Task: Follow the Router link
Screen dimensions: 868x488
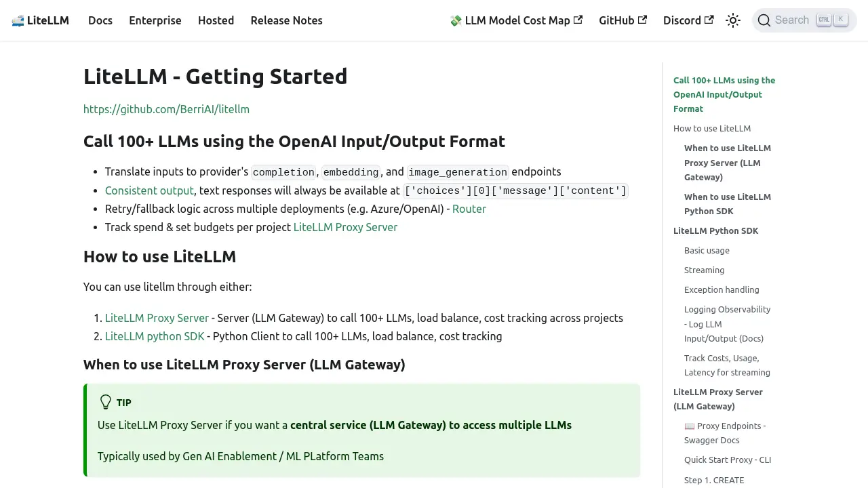Action: pyautogui.click(x=469, y=209)
